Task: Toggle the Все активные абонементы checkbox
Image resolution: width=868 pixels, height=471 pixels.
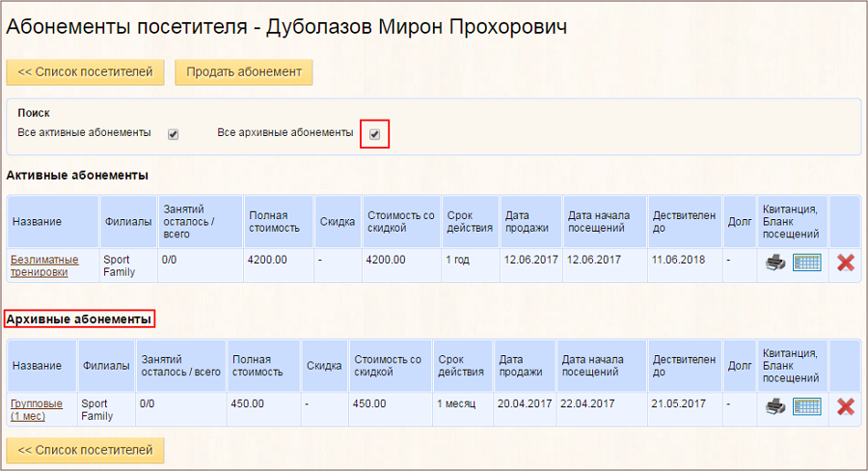Action: click(174, 134)
